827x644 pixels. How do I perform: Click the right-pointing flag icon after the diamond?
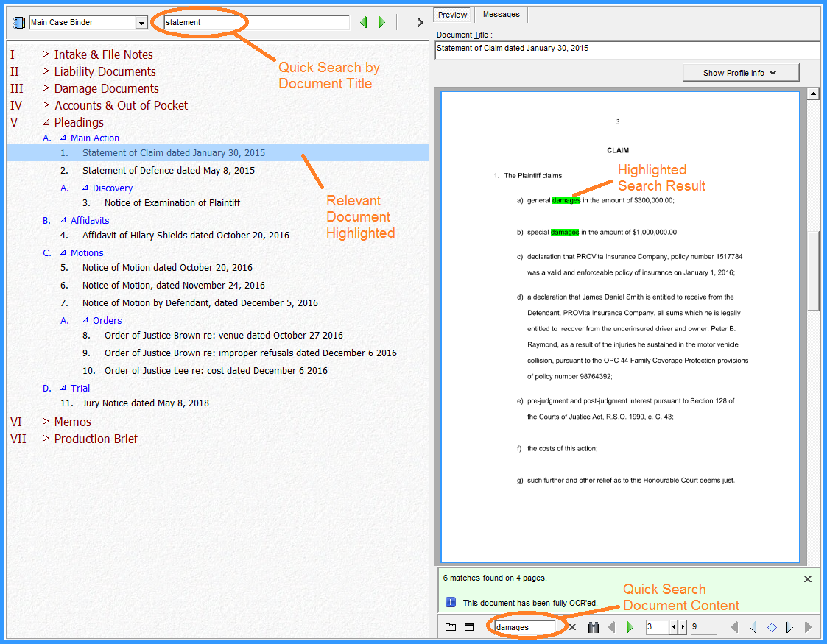pos(789,627)
